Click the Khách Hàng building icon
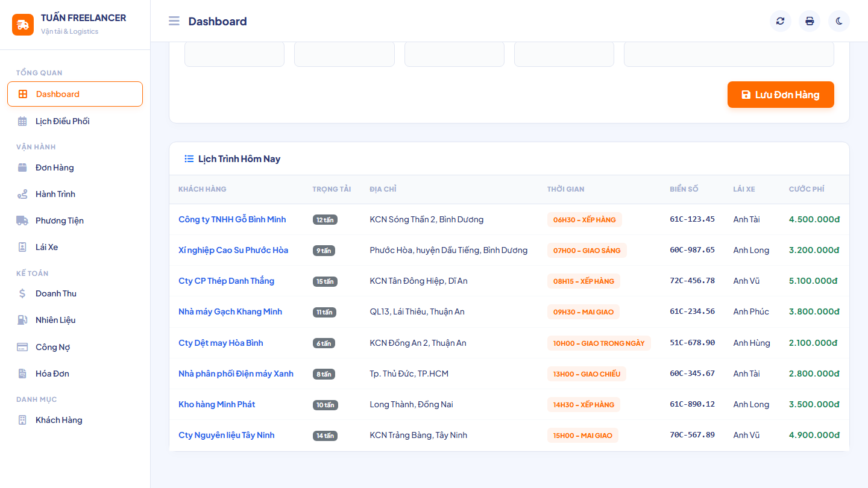This screenshot has height=488, width=868. (x=22, y=420)
